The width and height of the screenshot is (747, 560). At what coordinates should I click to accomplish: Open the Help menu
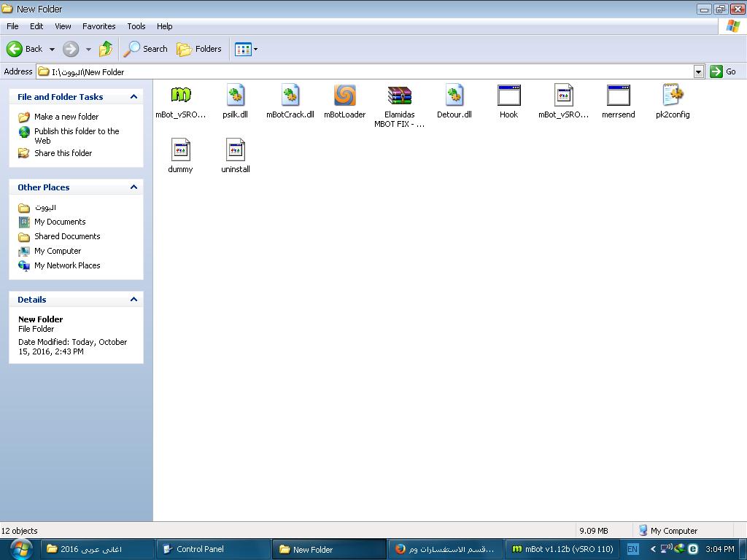point(164,26)
